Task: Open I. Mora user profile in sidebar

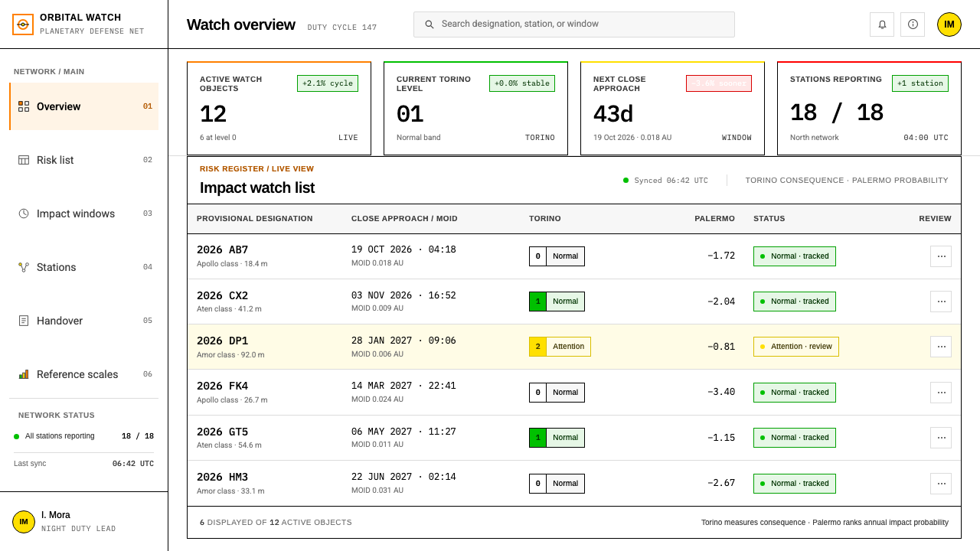Action: click(x=84, y=522)
